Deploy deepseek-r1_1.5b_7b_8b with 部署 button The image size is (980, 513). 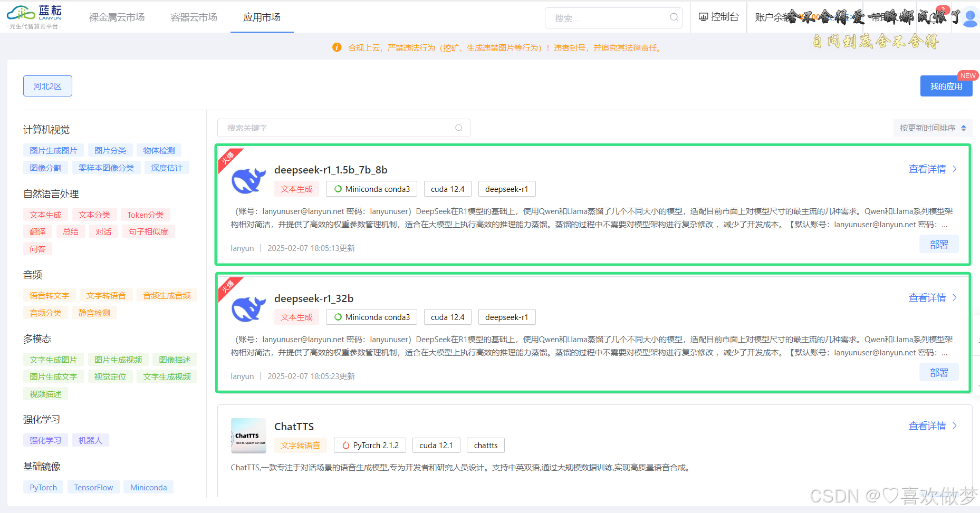click(x=939, y=245)
